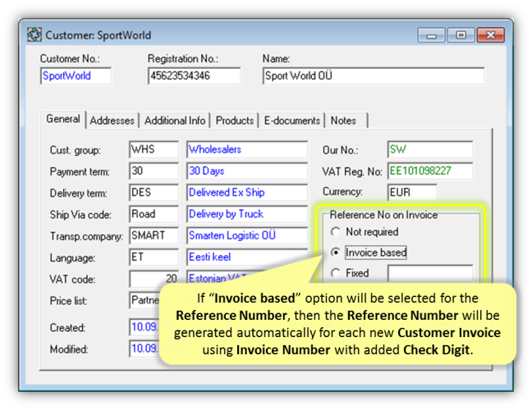Click the Registration No. field

click(x=195, y=76)
